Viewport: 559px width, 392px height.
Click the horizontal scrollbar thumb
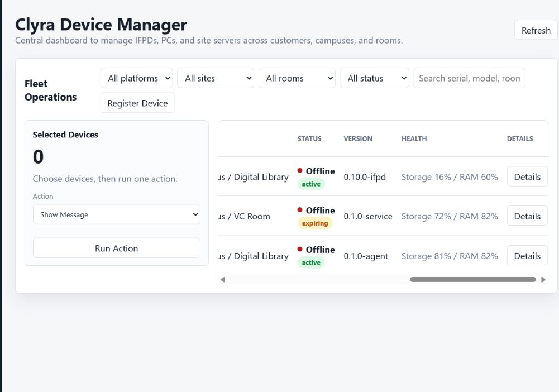pyautogui.click(x=473, y=279)
